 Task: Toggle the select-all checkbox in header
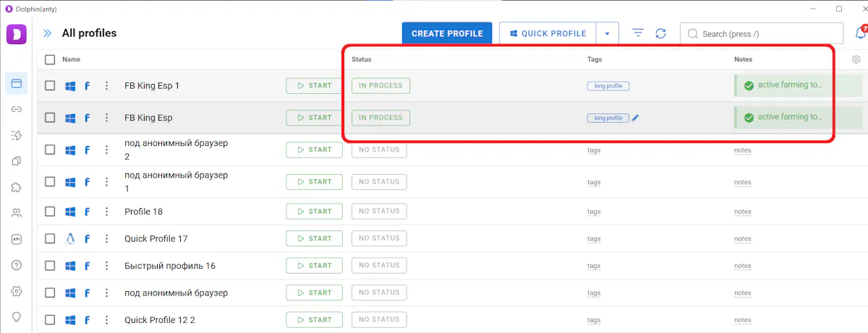(x=50, y=59)
